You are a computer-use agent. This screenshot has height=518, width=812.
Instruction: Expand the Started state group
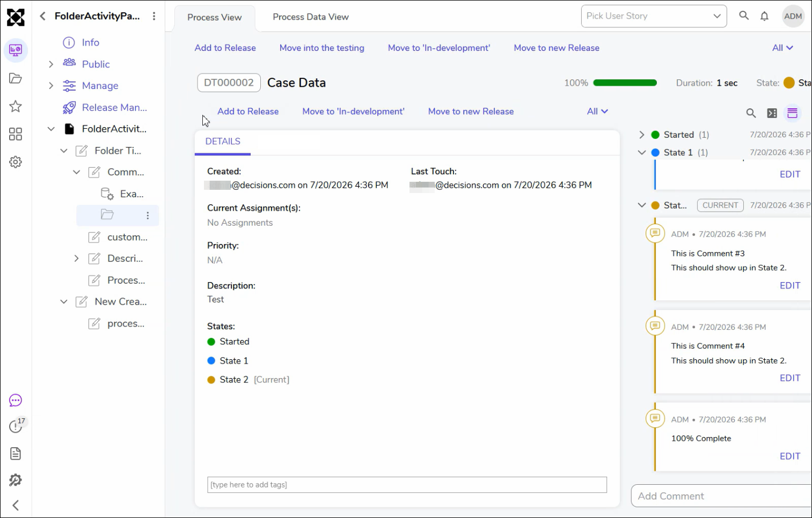coord(641,135)
